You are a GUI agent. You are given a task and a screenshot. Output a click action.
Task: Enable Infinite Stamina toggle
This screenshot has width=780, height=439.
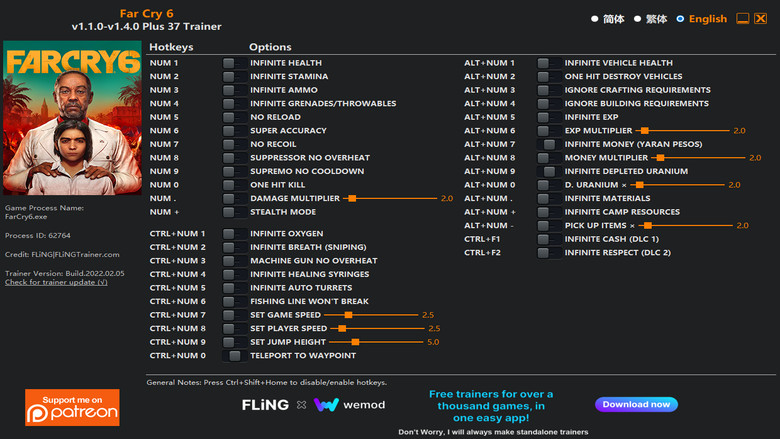pos(234,77)
